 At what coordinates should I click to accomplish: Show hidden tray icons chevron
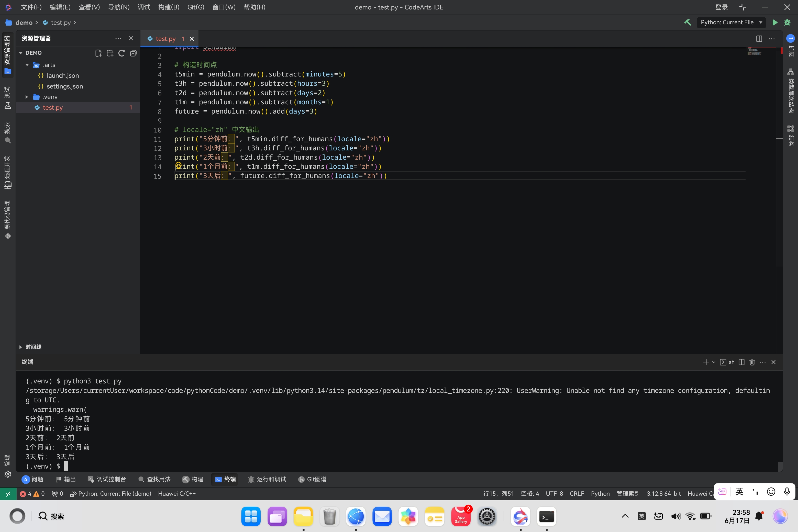pyautogui.click(x=625, y=516)
